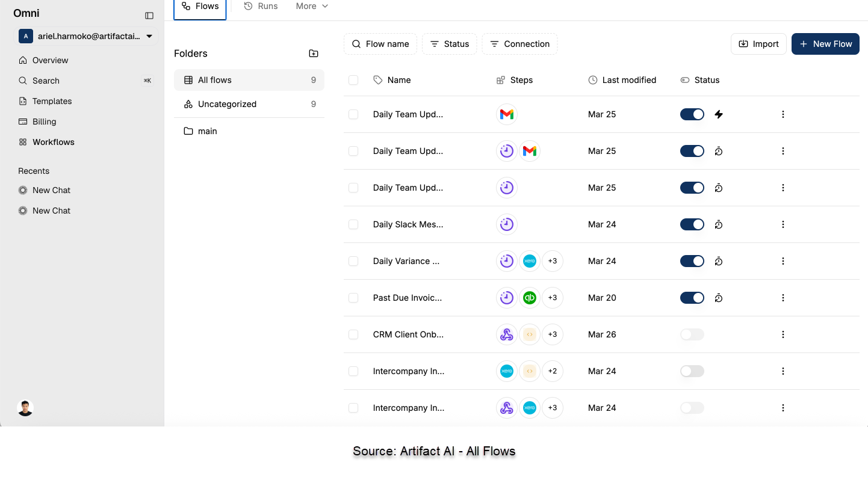Click the schedule trigger icon on Daily Slack Messages
Image resolution: width=868 pixels, height=480 pixels.
pos(507,224)
